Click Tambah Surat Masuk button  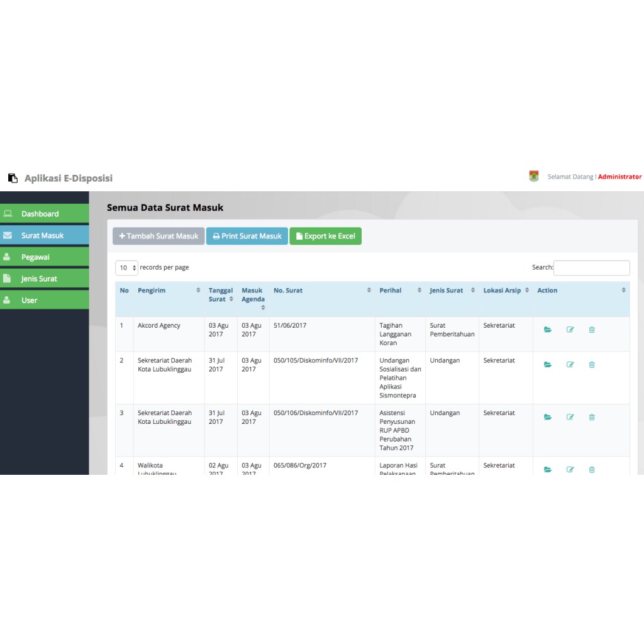158,236
